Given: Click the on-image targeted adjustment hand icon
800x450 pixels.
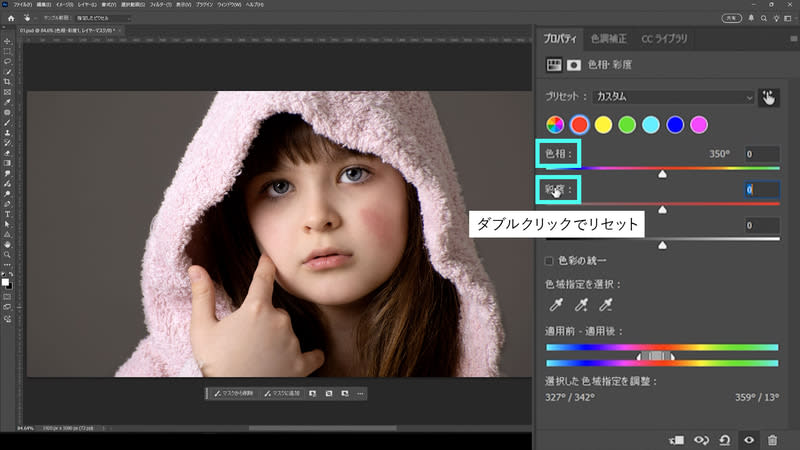Looking at the screenshot, I should (768, 97).
